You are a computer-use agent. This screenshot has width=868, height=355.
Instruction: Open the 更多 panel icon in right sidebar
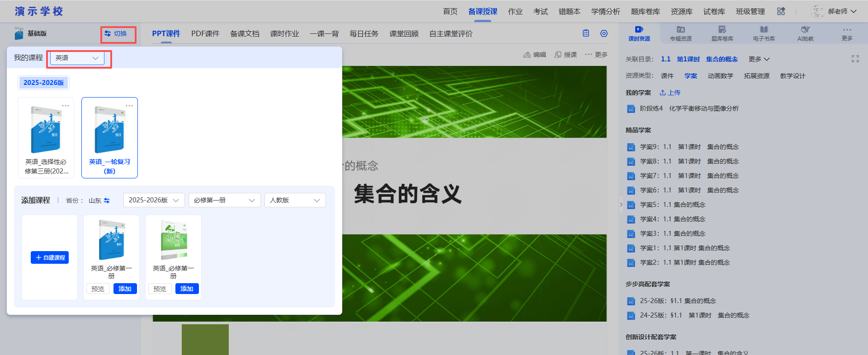click(847, 30)
